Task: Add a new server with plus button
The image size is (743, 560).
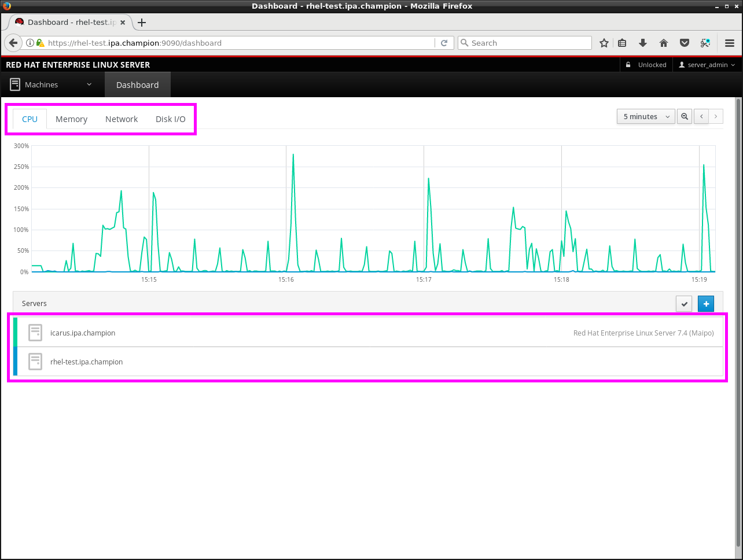Action: coord(706,304)
